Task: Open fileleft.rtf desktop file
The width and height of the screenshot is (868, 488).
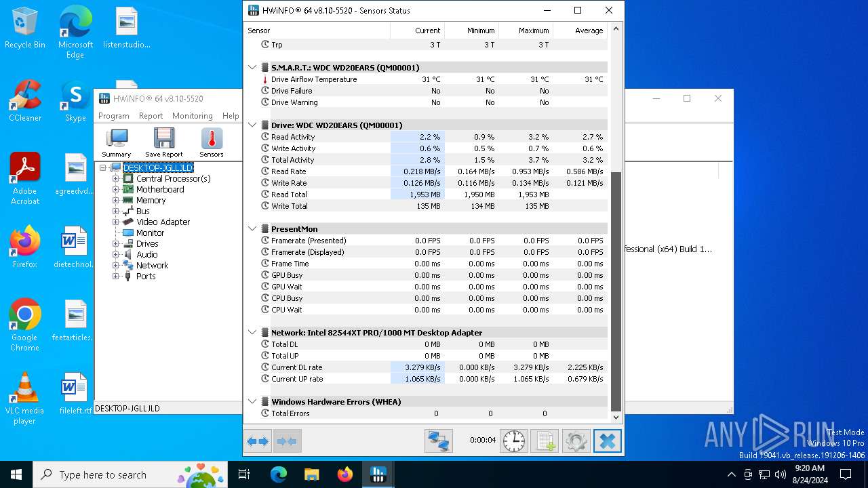Action: tap(75, 393)
